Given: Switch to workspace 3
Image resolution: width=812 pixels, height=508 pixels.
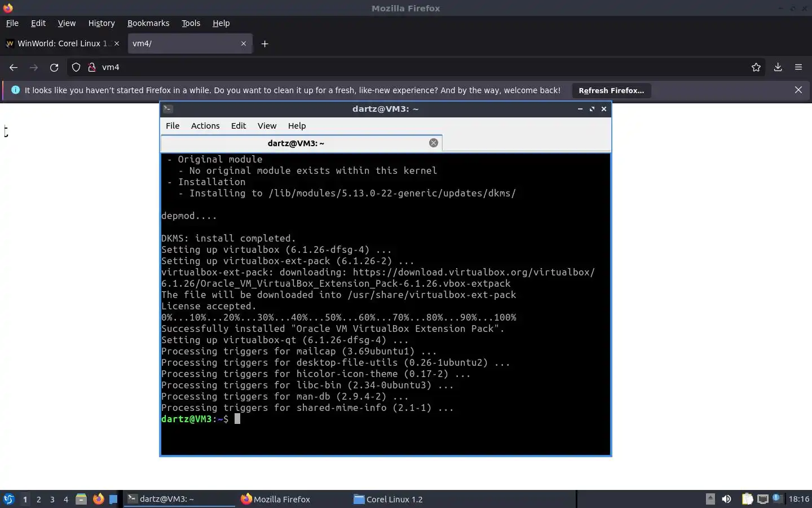Looking at the screenshot, I should [x=52, y=499].
